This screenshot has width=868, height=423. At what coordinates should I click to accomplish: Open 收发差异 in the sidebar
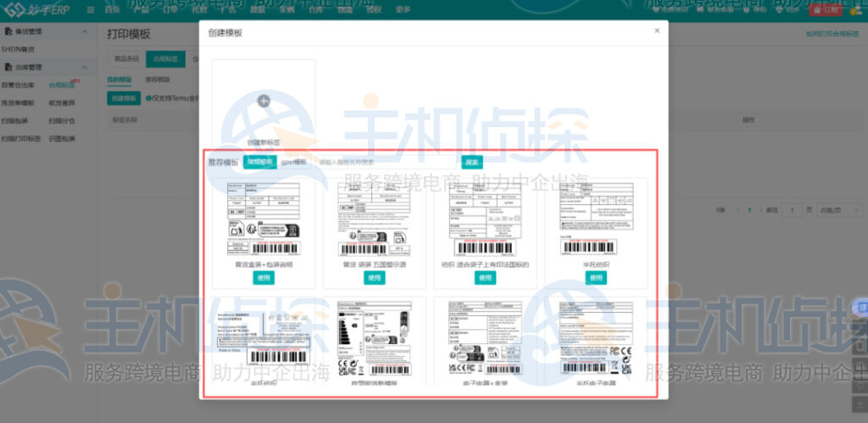click(x=61, y=103)
